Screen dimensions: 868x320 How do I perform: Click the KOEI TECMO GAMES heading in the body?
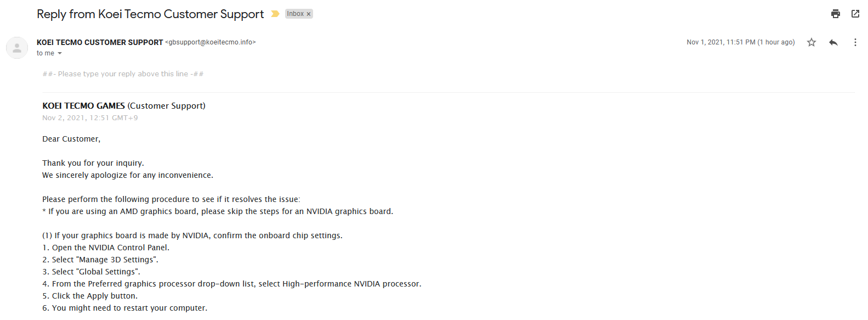pyautogui.click(x=83, y=106)
